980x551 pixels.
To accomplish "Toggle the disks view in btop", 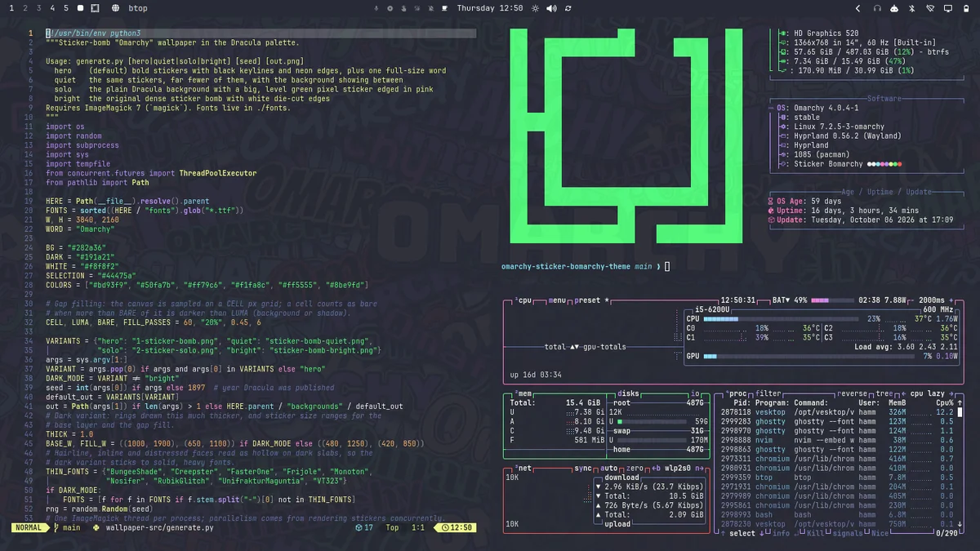I will pyautogui.click(x=628, y=393).
